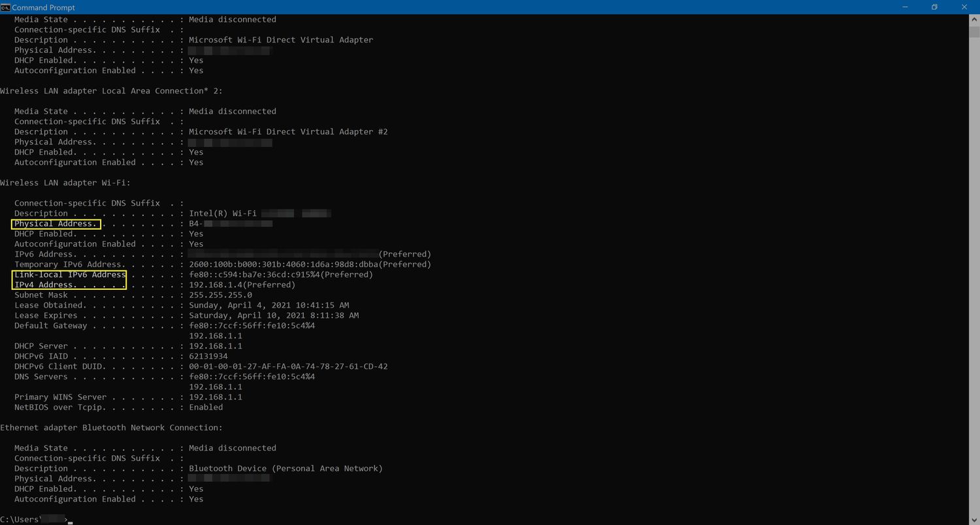Image resolution: width=980 pixels, height=525 pixels.
Task: Click the Temporary IPv6 Address line
Action: (x=222, y=264)
